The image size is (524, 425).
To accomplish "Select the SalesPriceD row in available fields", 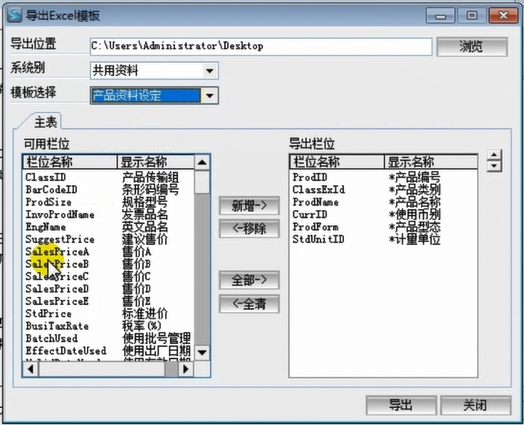I will pyautogui.click(x=109, y=289).
